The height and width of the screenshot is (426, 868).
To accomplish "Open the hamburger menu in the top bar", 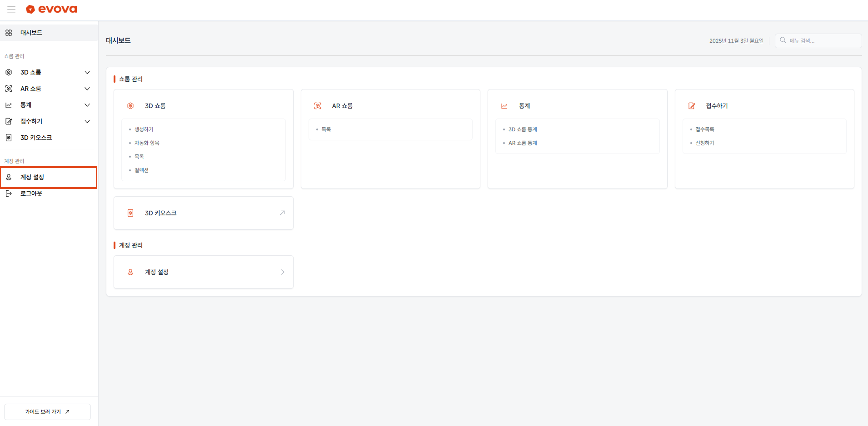I will tap(11, 9).
